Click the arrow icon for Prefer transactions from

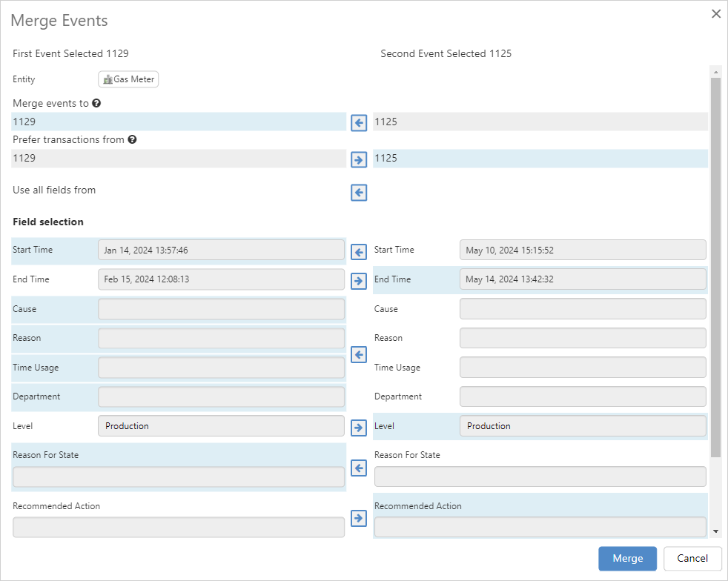coord(359,159)
